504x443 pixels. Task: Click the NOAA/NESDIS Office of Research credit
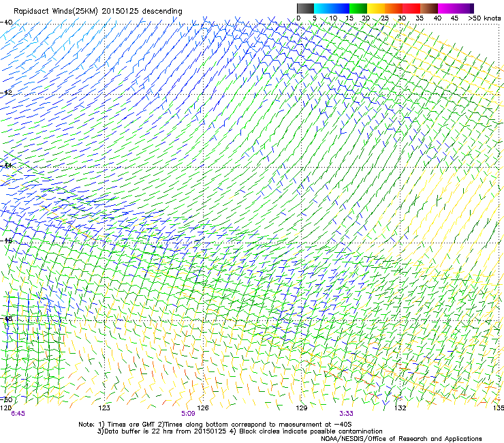(401, 439)
